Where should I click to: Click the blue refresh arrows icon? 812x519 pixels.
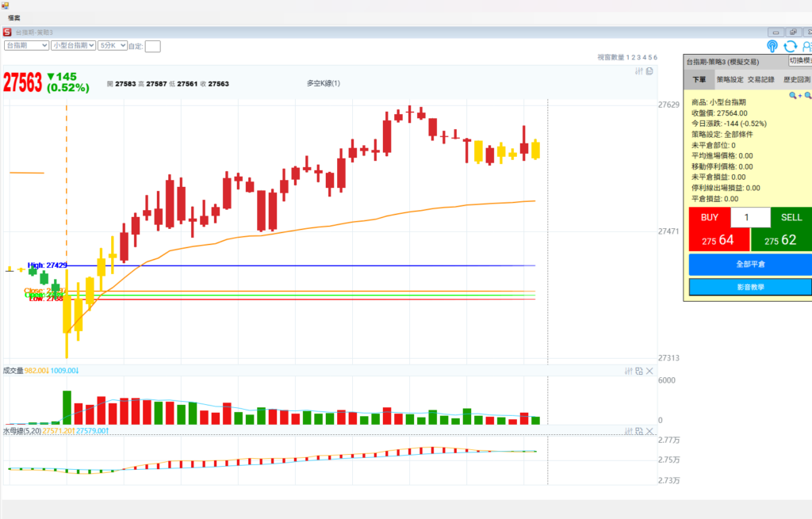790,47
